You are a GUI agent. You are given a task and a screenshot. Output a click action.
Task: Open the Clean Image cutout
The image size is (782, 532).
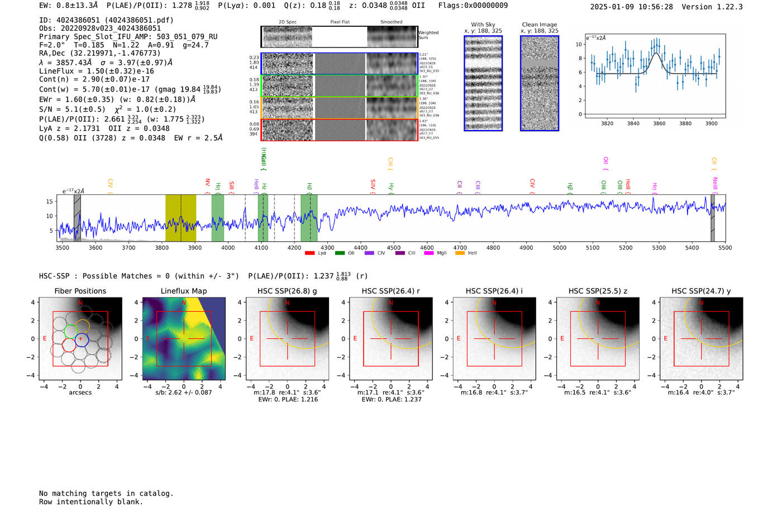(540, 83)
